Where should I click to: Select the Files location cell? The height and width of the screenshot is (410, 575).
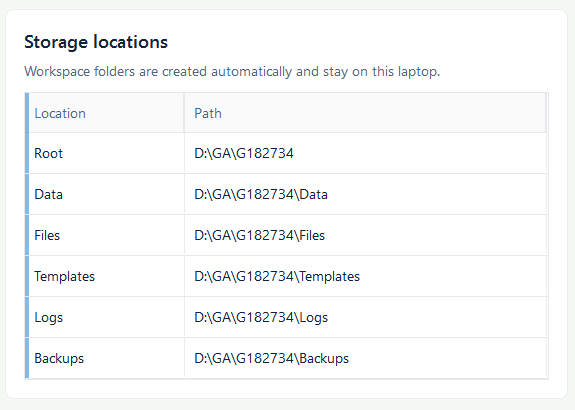tap(106, 235)
